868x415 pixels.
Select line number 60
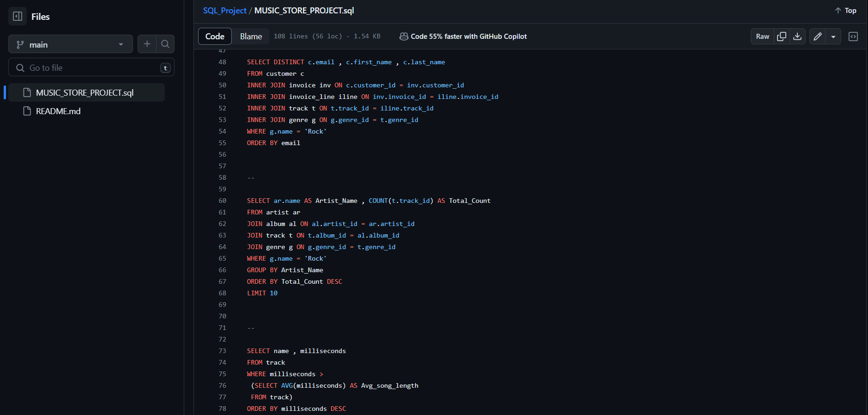click(x=222, y=201)
